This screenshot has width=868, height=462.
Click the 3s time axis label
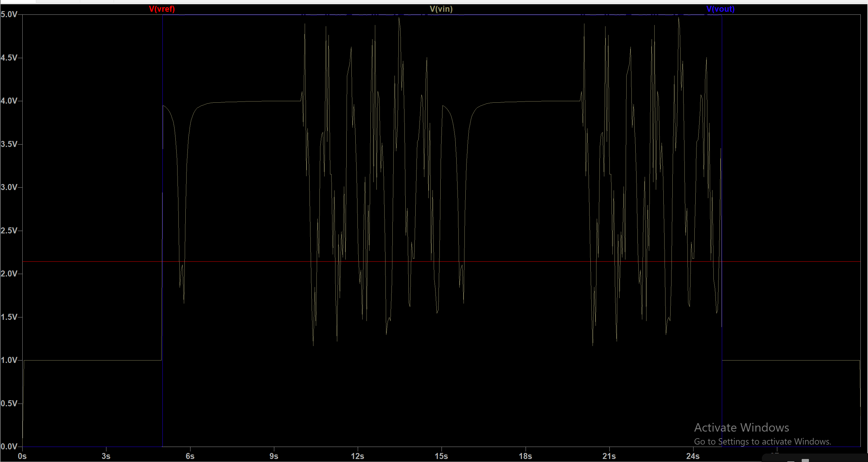(106, 456)
